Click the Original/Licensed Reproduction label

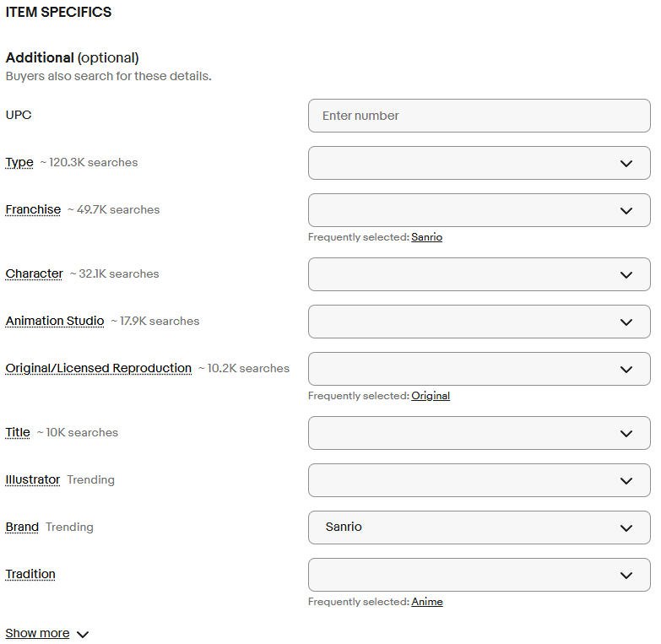coord(99,368)
